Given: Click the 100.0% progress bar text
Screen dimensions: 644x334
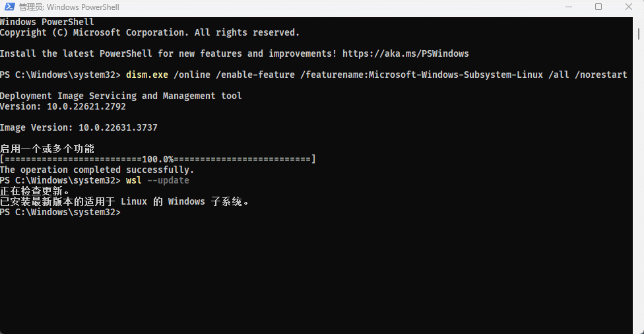Looking at the screenshot, I should click(158, 159).
